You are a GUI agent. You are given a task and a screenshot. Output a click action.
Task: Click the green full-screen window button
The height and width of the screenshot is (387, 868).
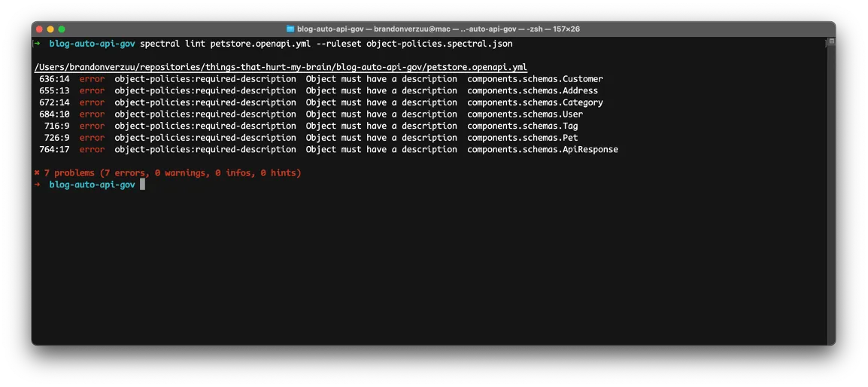point(62,29)
